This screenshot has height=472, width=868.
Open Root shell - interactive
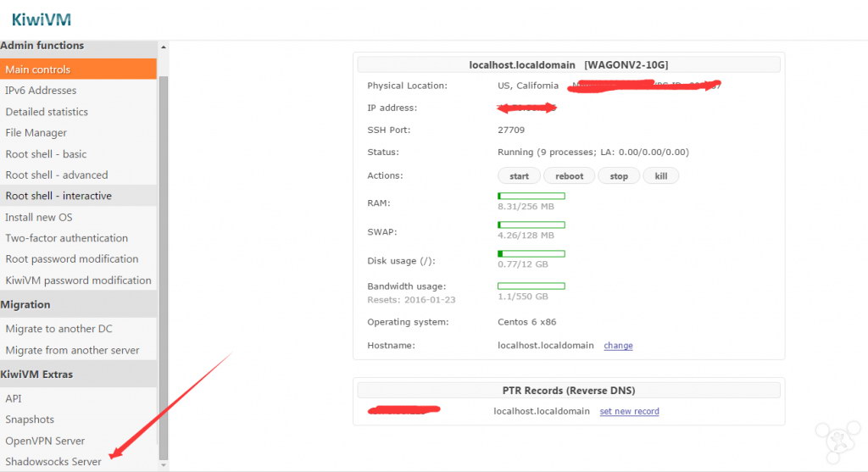(x=78, y=196)
